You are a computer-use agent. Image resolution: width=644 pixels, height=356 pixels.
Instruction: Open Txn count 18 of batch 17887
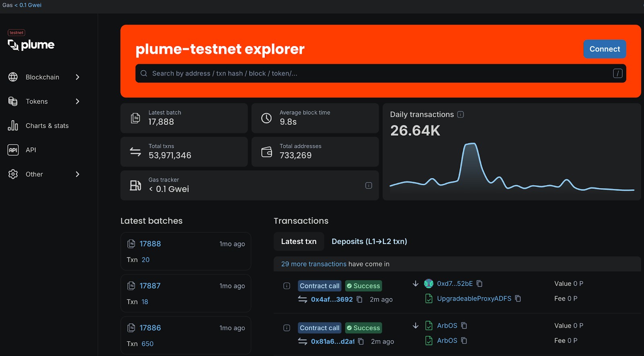(145, 302)
